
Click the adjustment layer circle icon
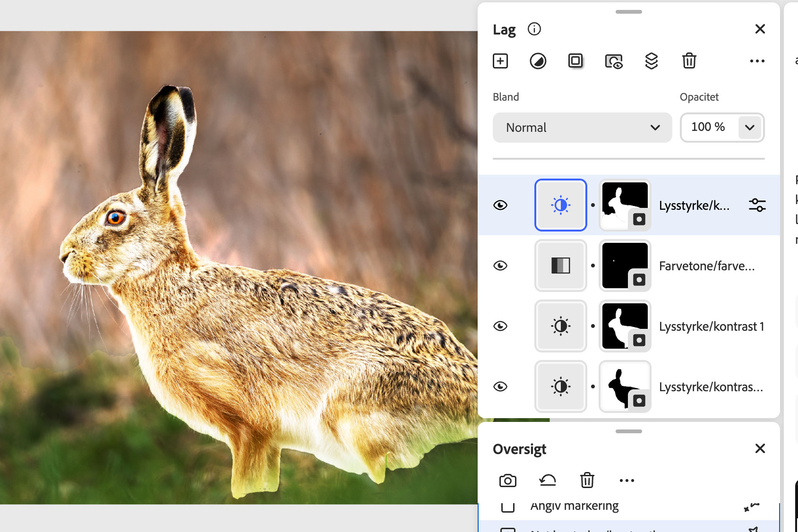pyautogui.click(x=538, y=61)
